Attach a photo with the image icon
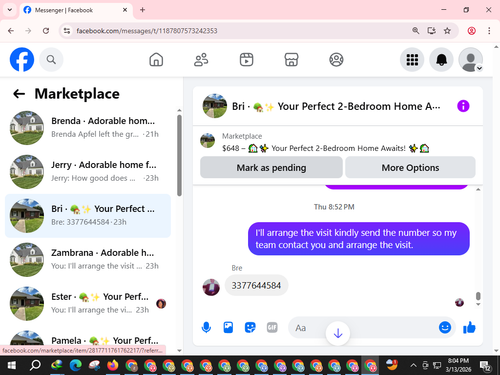This screenshot has width=500, height=375. pyautogui.click(x=228, y=327)
